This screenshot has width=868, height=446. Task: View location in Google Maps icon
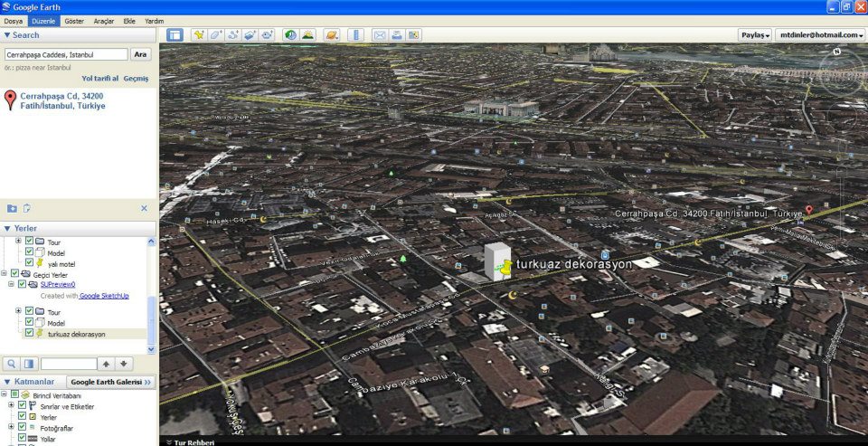(413, 35)
